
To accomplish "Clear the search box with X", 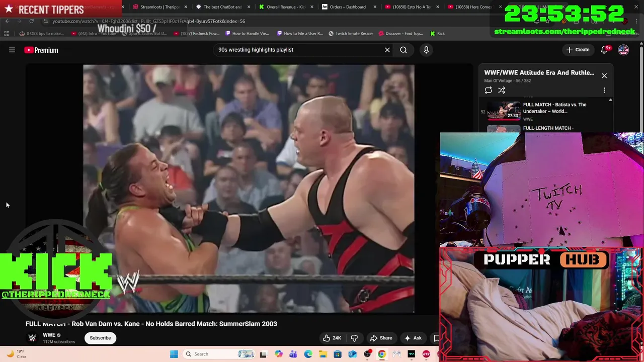I will coord(387,50).
